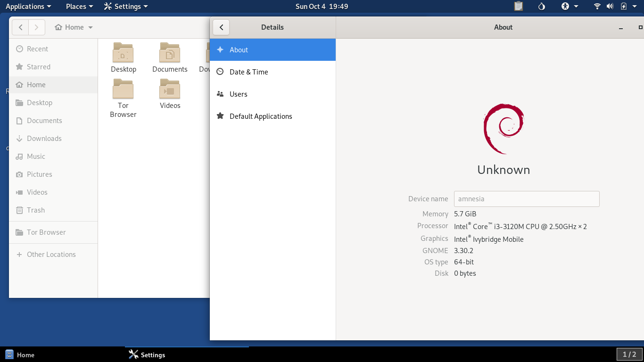Open the Date & Time panel
The height and width of the screenshot is (362, 644).
coord(272,72)
